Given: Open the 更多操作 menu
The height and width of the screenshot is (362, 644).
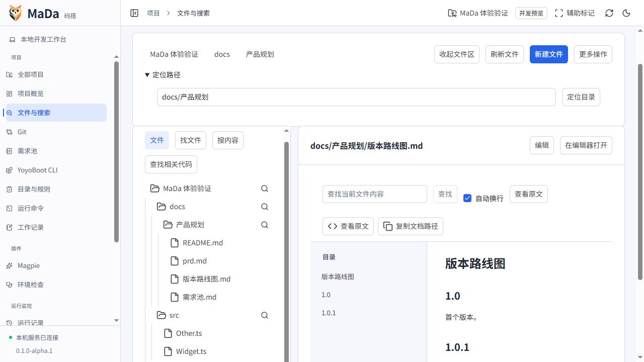Looking at the screenshot, I should point(593,54).
